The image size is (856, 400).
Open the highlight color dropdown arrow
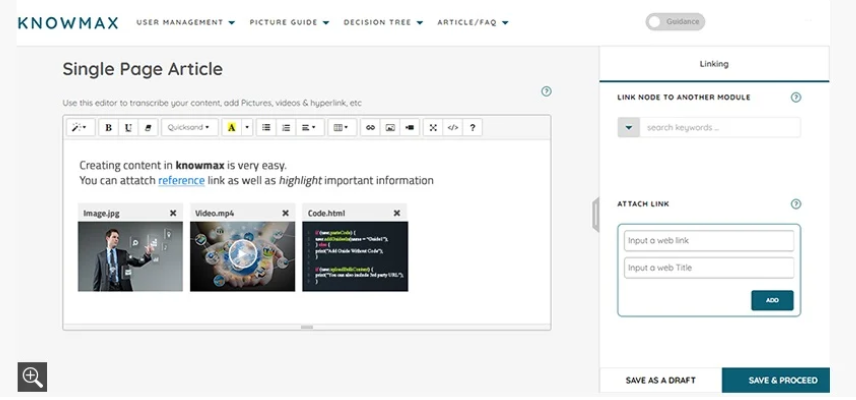[x=247, y=128]
